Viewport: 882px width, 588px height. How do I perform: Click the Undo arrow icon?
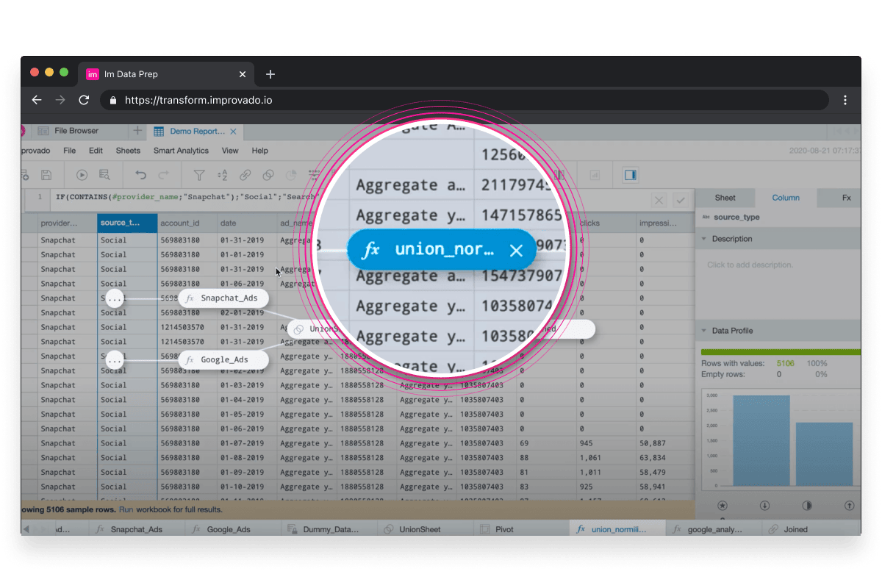(x=141, y=175)
